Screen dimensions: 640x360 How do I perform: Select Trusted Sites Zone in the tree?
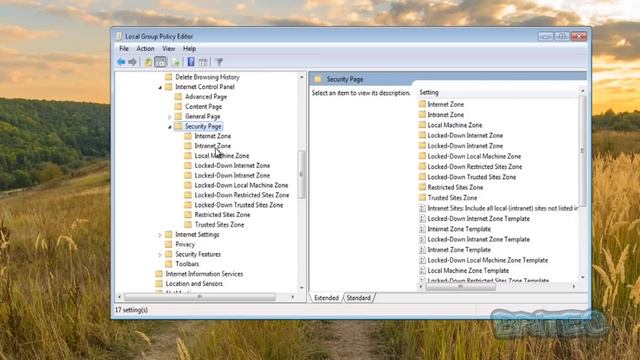tap(219, 224)
